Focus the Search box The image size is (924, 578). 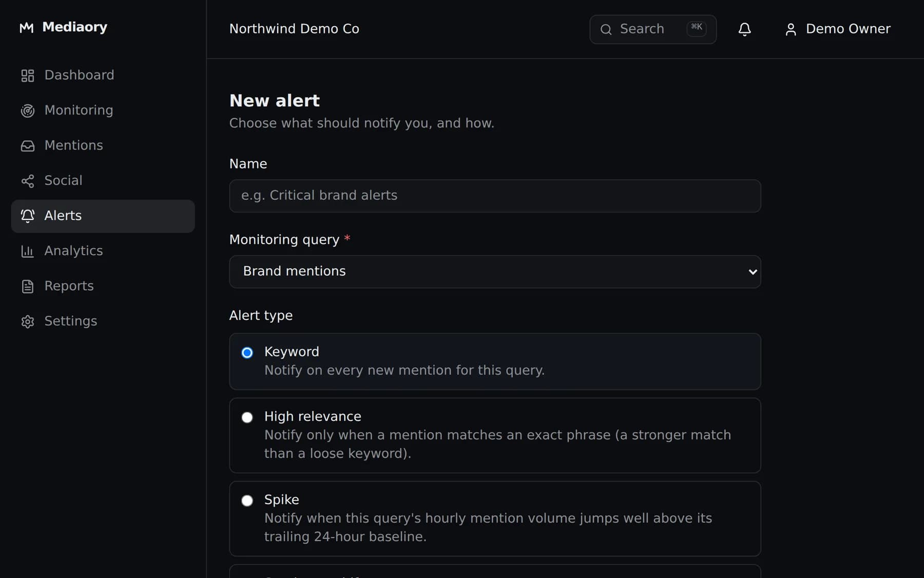[653, 29]
